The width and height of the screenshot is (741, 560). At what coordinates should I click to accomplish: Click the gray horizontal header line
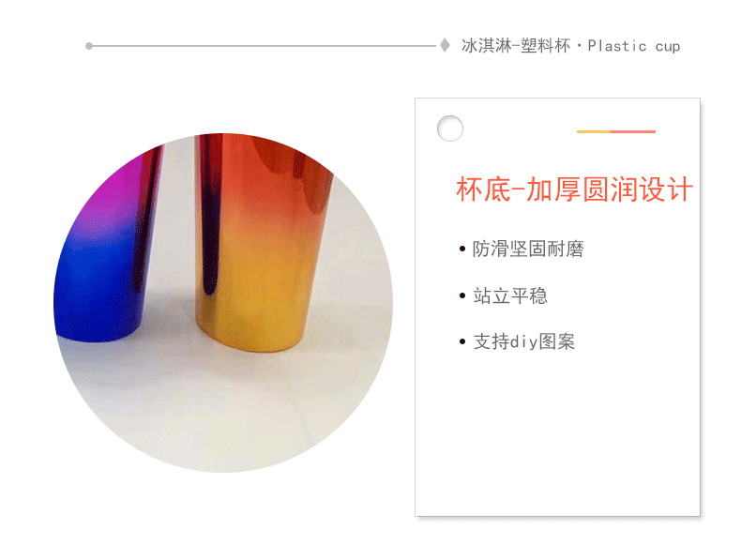[264, 46]
